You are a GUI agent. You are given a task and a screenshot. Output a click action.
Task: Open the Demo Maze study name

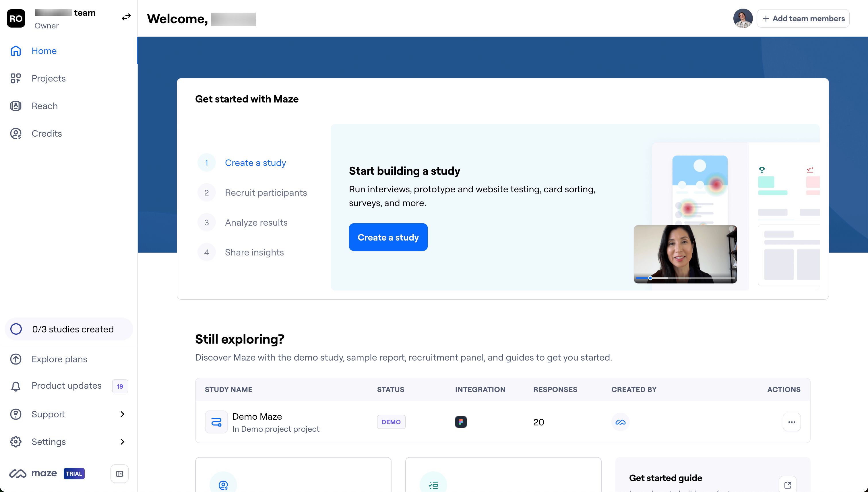257,416
